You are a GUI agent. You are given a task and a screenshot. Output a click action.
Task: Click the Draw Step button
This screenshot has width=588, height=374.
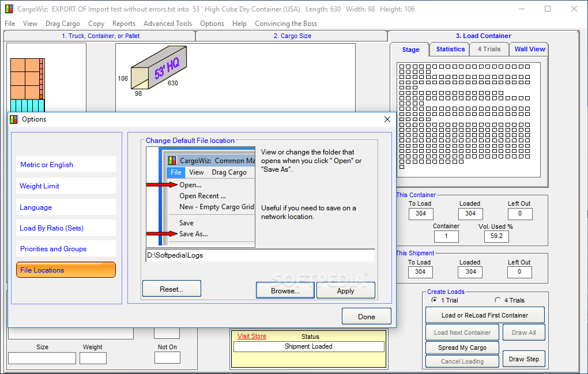[x=523, y=359]
